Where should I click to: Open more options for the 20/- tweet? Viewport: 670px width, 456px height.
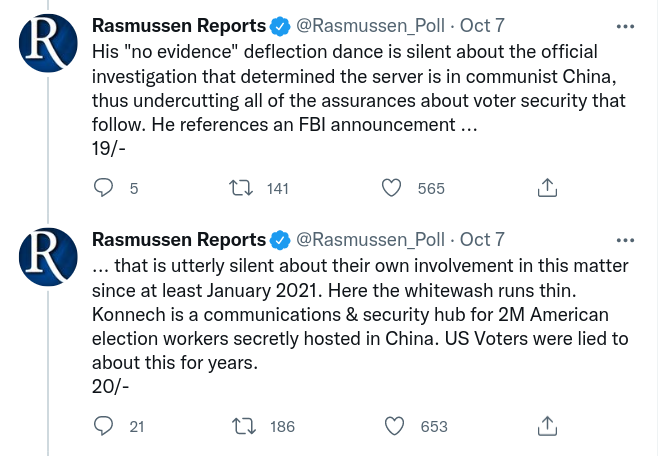click(625, 240)
